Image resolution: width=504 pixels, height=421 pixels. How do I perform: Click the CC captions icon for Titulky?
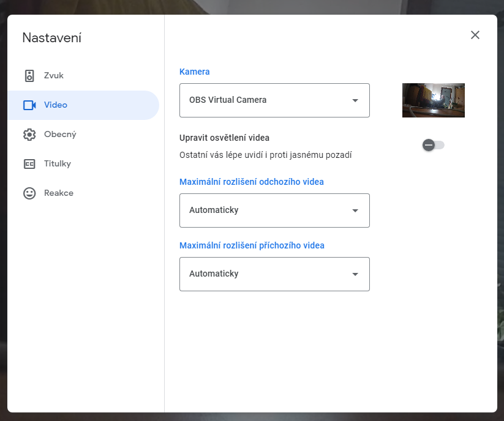(x=29, y=164)
